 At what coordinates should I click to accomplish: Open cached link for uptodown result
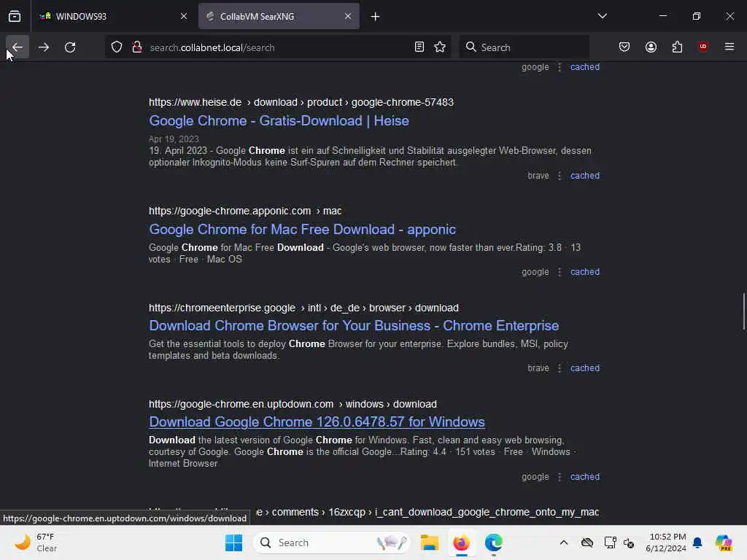click(585, 477)
